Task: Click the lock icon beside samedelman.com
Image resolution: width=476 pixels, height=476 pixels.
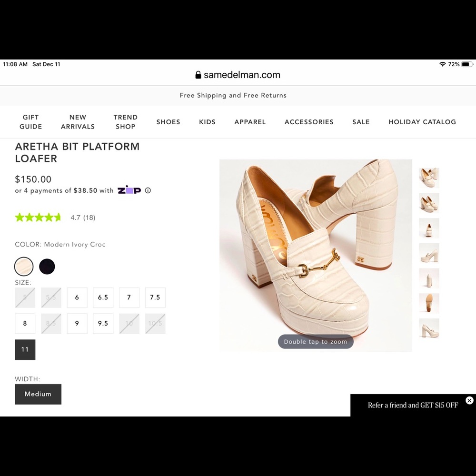Action: pos(198,74)
